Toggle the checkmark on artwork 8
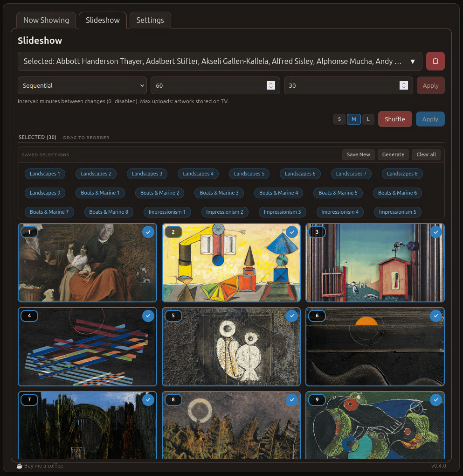The width and height of the screenshot is (463, 476). pos(292,400)
